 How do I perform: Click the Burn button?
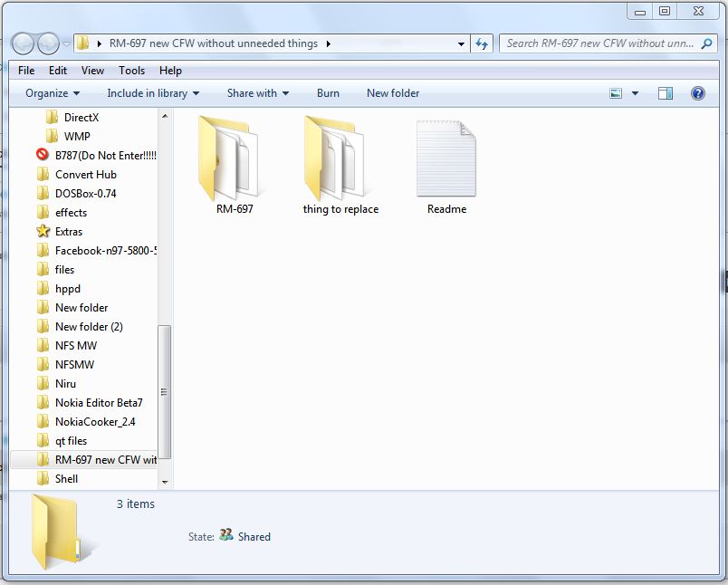click(328, 93)
